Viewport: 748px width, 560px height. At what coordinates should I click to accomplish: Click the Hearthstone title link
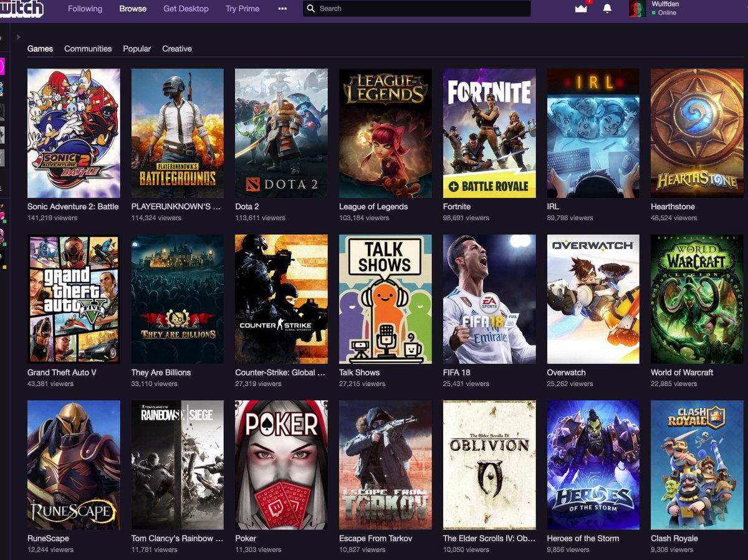point(673,206)
